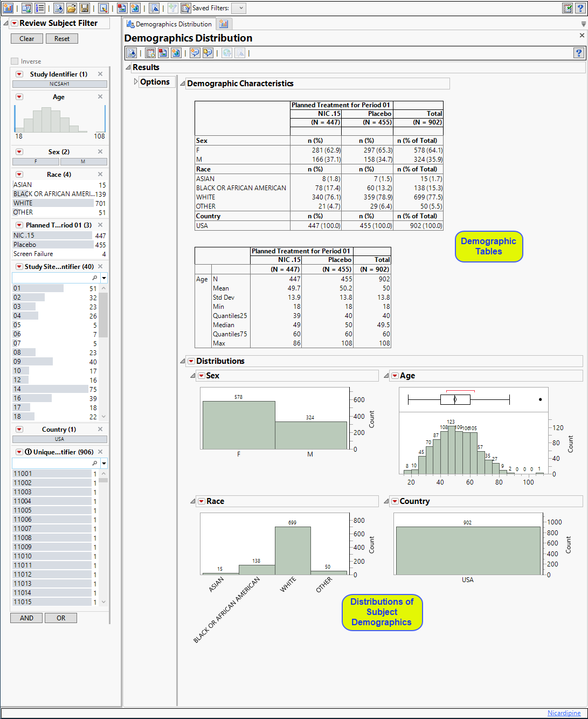Screen dimensions: 588x719
Task: Toggle the F block in Sex filter
Action: click(x=36, y=162)
